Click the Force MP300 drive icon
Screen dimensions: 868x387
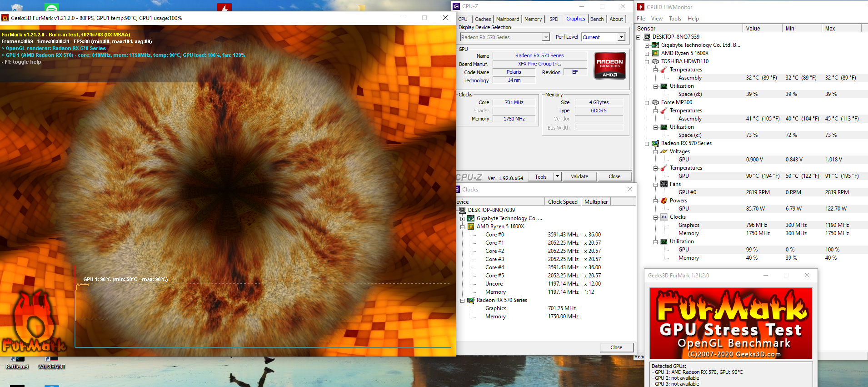point(655,102)
